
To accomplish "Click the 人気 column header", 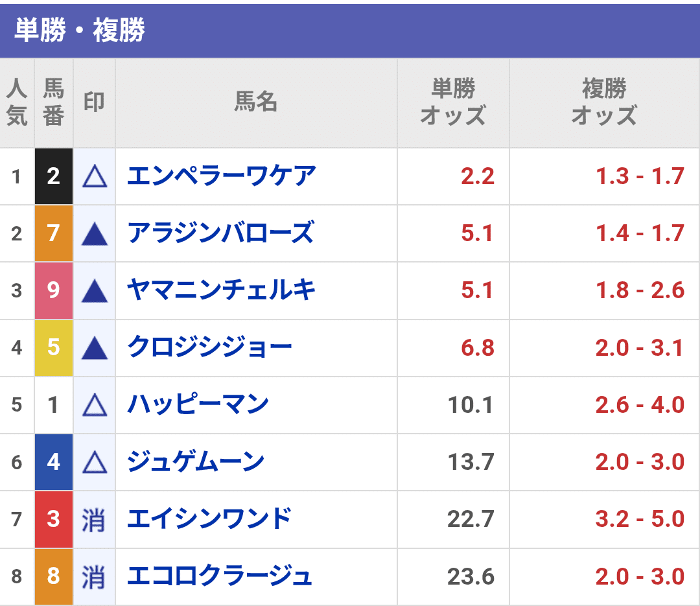I will (17, 102).
